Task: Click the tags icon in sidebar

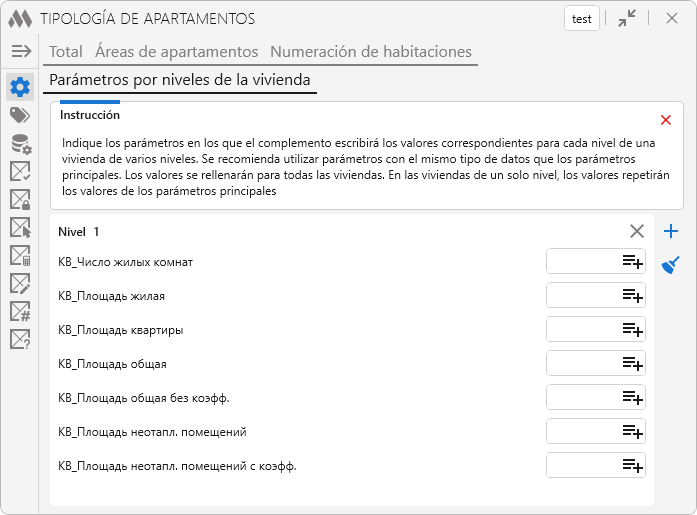Action: coord(20,115)
